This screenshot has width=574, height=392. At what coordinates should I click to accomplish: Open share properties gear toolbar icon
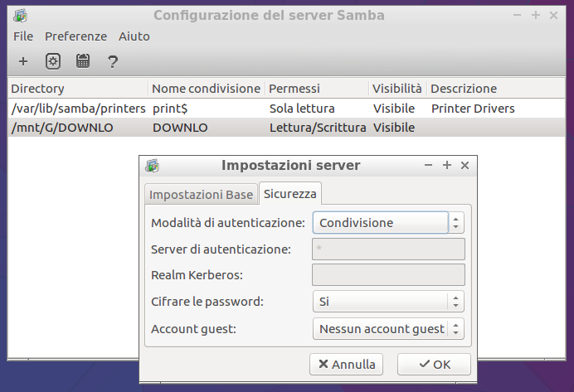pos(53,61)
